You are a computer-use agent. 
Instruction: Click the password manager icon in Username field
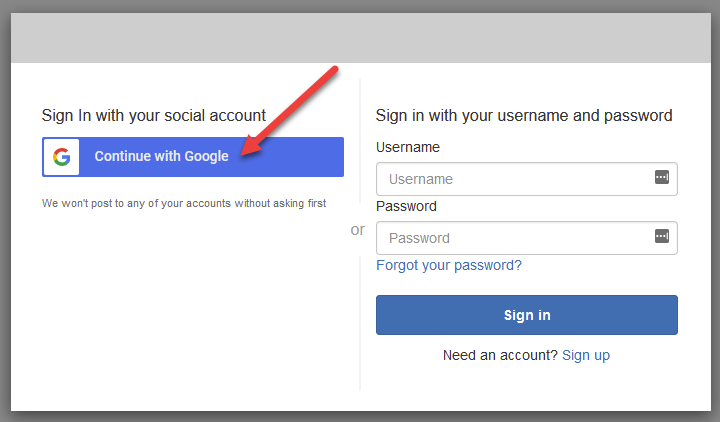click(x=661, y=177)
